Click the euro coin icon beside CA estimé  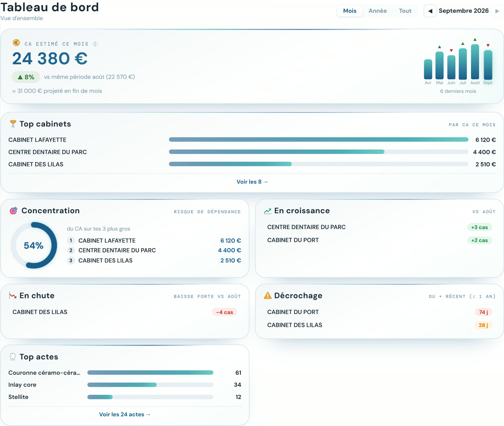coord(16,43)
